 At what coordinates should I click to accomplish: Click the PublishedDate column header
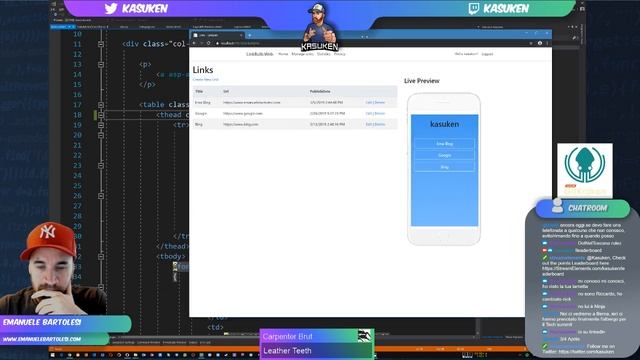tap(320, 91)
